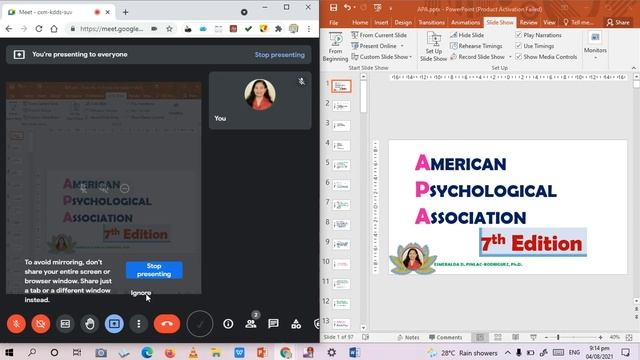
Task: Open Chrome three-dot menu
Action: pos(309,29)
